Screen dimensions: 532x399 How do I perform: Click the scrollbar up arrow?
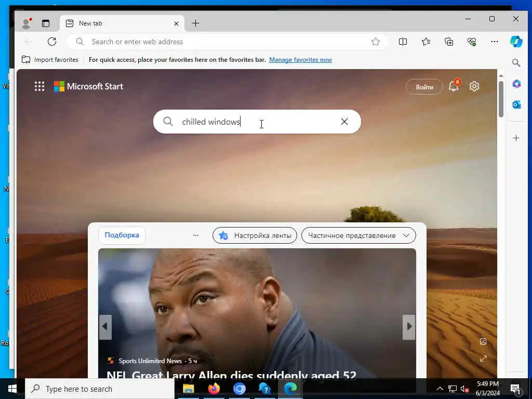point(501,75)
